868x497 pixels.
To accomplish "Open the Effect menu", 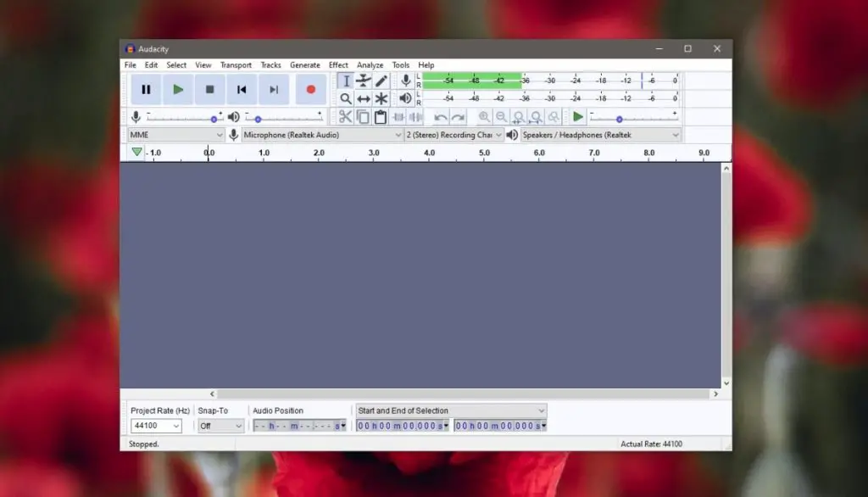I will coord(338,64).
